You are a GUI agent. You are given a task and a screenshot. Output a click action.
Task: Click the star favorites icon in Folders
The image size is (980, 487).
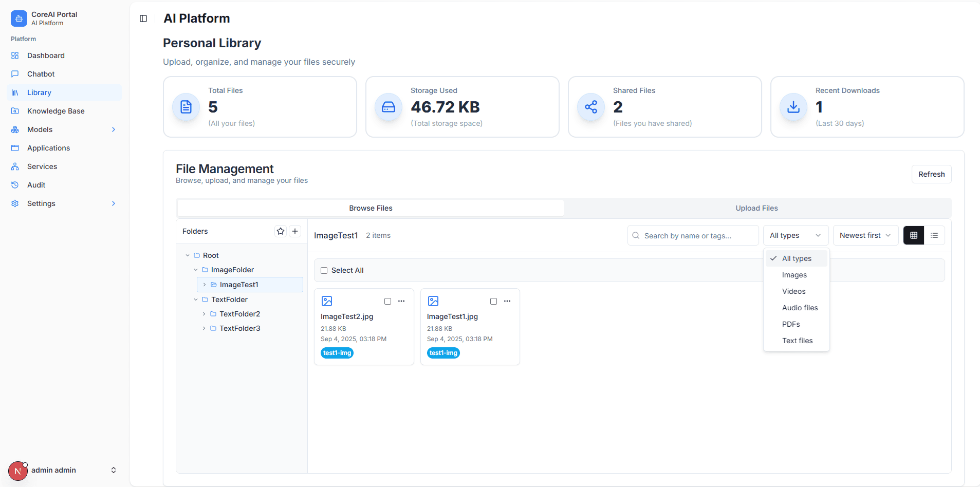coord(281,231)
